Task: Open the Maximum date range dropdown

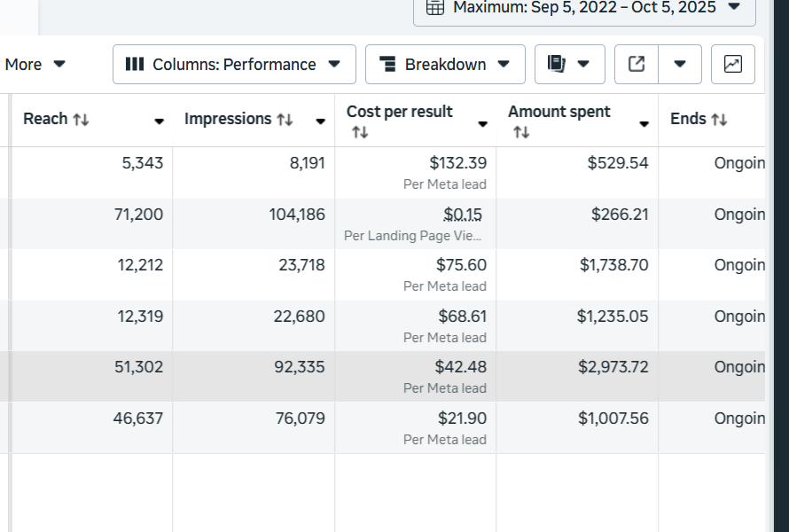Action: (x=584, y=8)
